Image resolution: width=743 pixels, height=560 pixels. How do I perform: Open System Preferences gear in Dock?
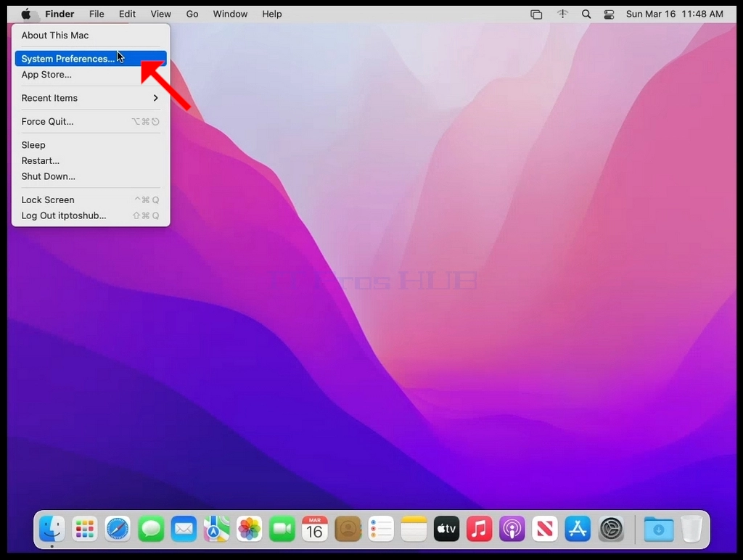pos(611,529)
